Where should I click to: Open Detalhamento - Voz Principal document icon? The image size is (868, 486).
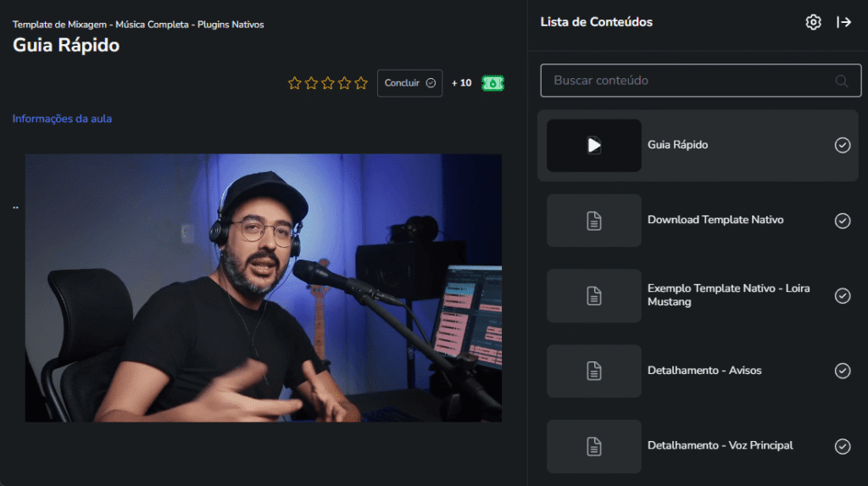coord(594,446)
